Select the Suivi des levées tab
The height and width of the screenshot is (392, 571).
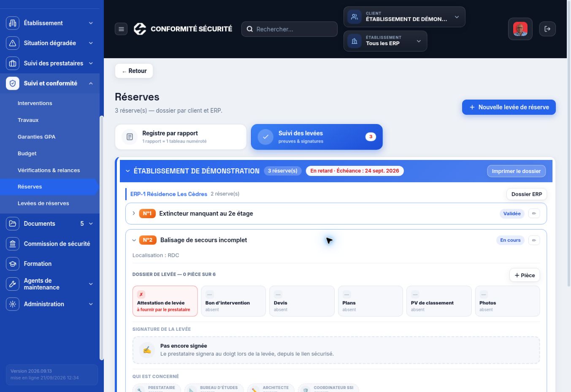[317, 137]
